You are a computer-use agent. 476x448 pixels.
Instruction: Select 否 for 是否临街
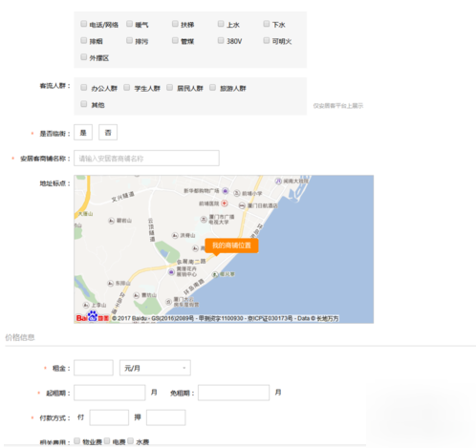[x=108, y=133]
